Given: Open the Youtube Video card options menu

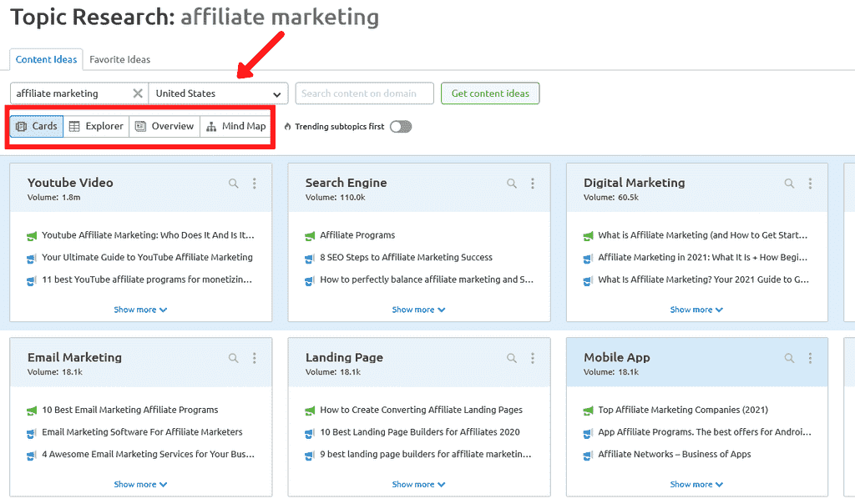Looking at the screenshot, I should [254, 184].
